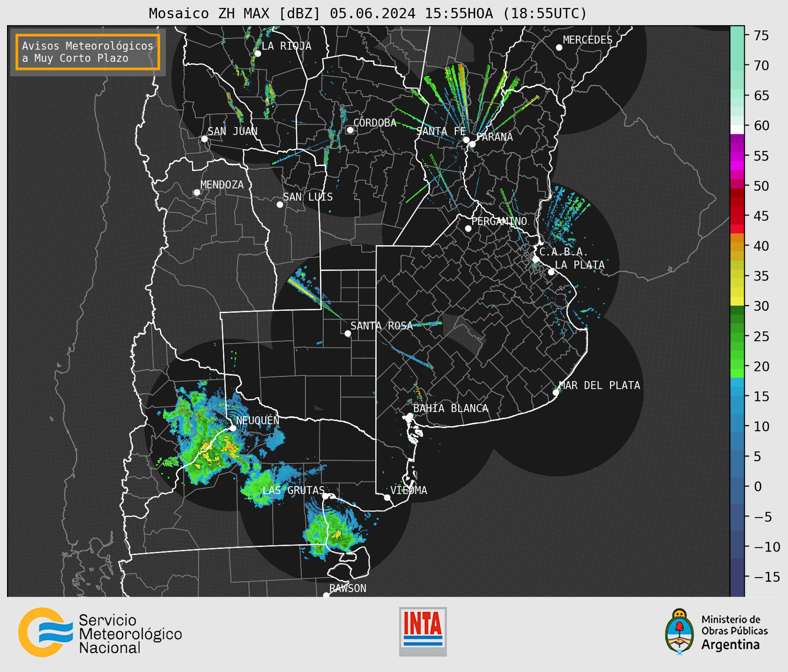Click the Neuquén city marker dot

tap(233, 428)
